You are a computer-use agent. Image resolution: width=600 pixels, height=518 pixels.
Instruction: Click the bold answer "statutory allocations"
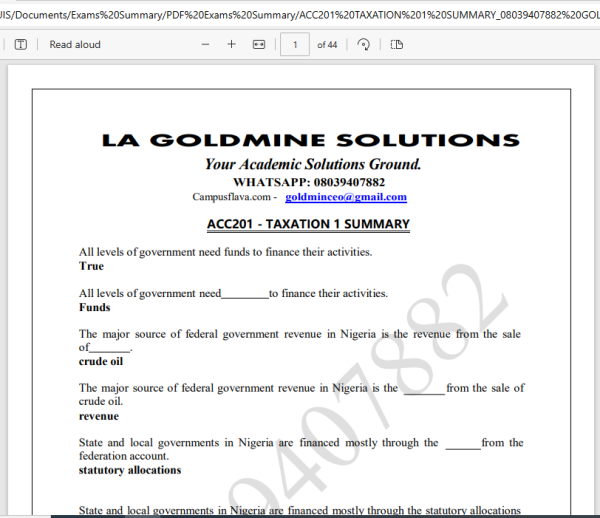pos(130,469)
